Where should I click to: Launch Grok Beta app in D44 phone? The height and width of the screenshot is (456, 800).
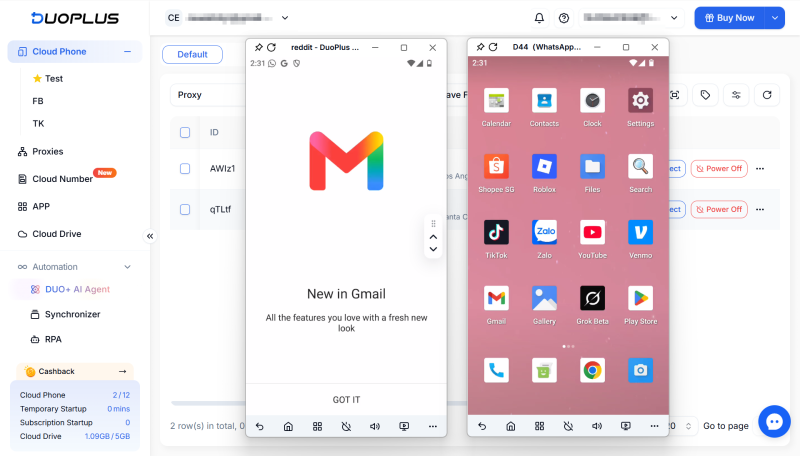tap(592, 299)
